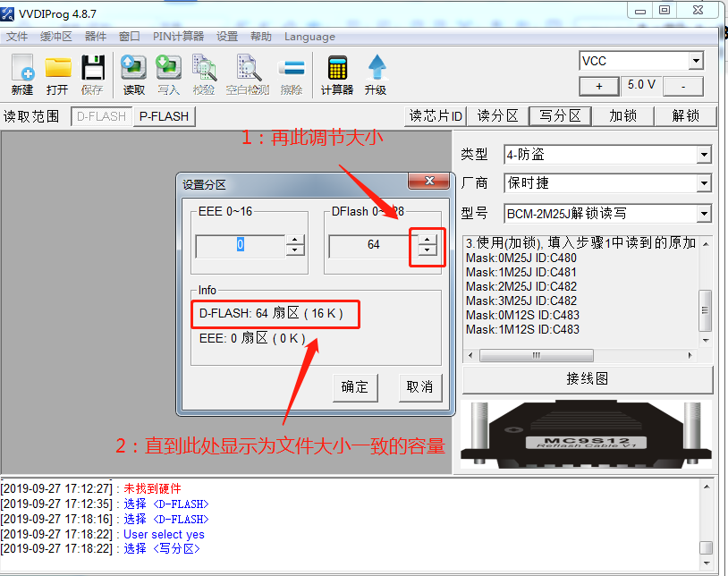Click the 保存 (Save) floppy disk icon

coord(92,74)
